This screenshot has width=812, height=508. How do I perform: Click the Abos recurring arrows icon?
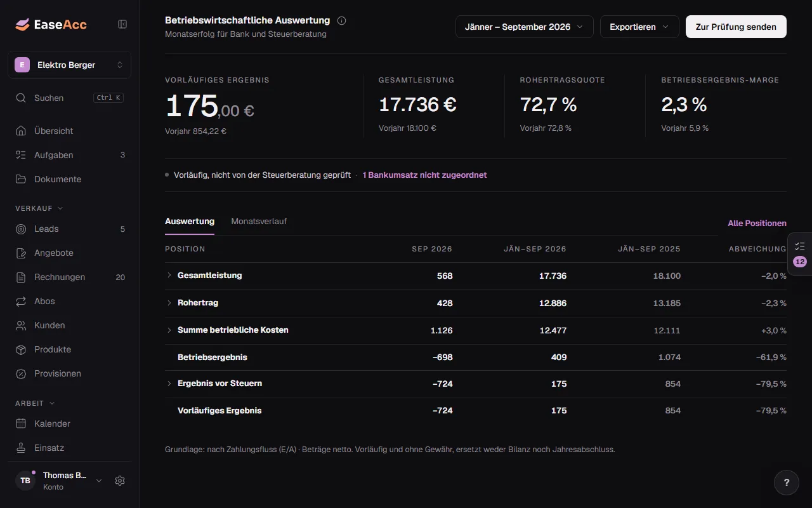point(21,301)
